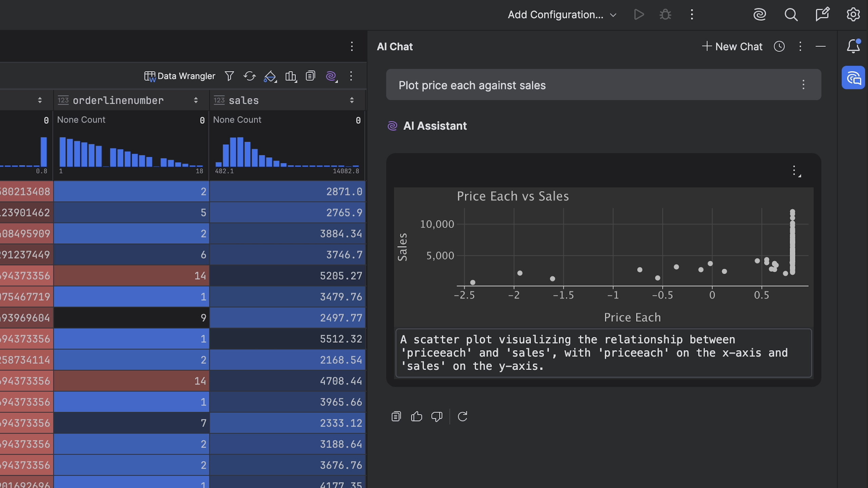Open the Data Wrangler tool
This screenshot has height=488, width=868.
[180, 76]
